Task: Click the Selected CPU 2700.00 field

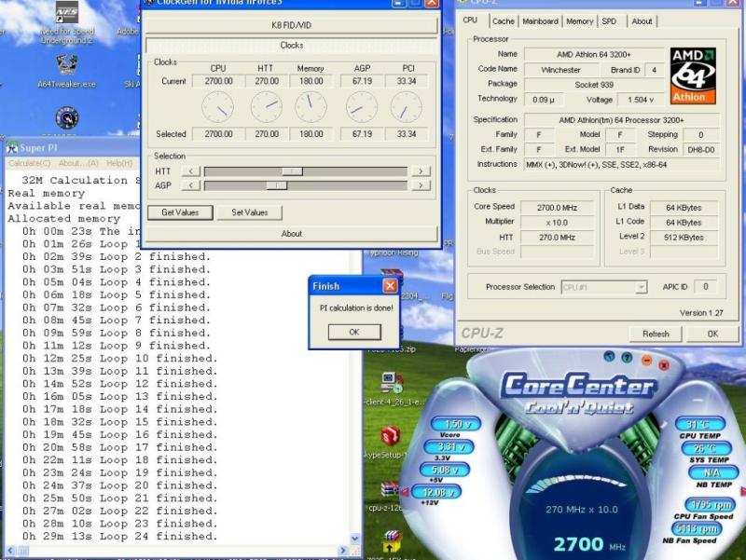Action: click(x=219, y=134)
